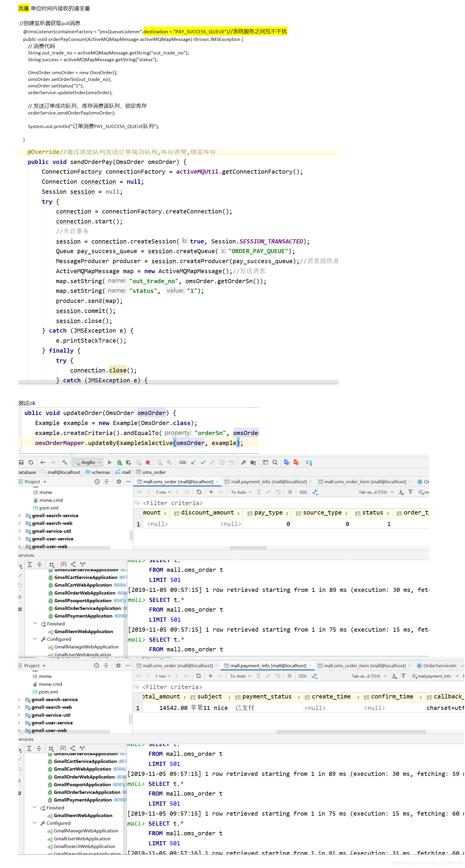Click the blue translate icon in main toolbar

(287, 462)
